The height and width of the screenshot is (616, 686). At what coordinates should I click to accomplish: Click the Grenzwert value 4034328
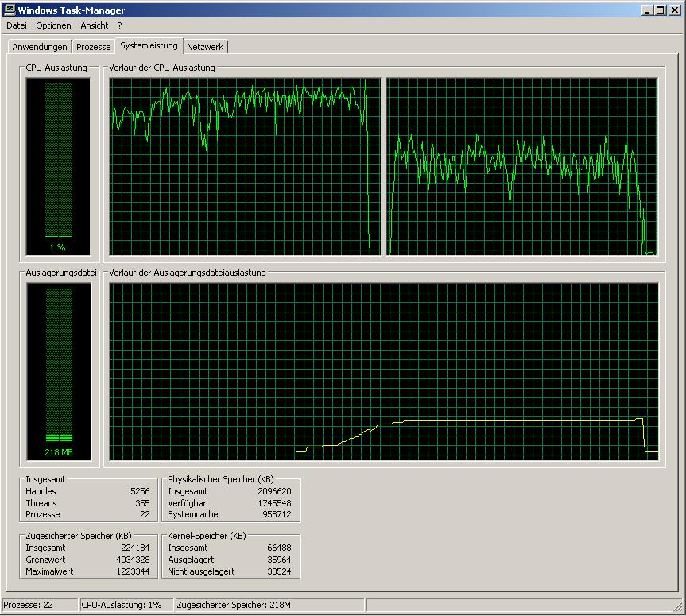click(x=133, y=560)
